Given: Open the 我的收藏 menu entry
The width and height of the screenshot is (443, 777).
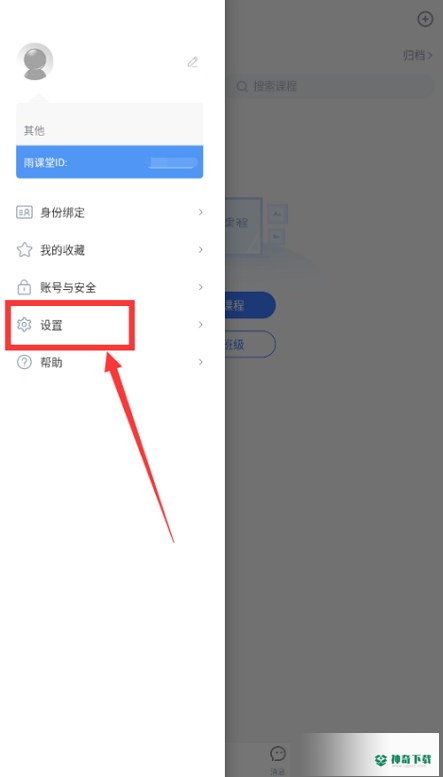Looking at the screenshot, I should pos(110,250).
